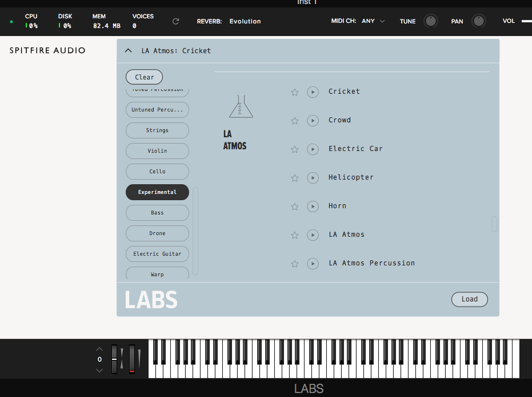Click the LA Atmos flask artwork icon

click(x=241, y=106)
